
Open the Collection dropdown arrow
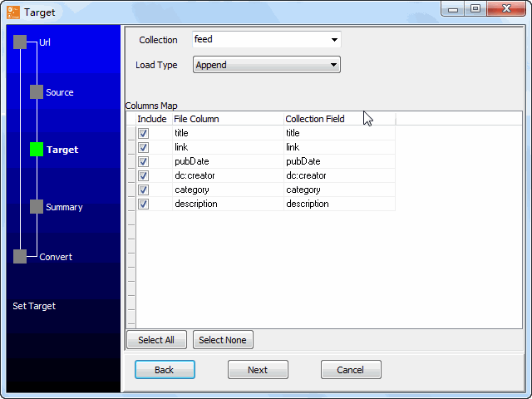[x=333, y=40]
